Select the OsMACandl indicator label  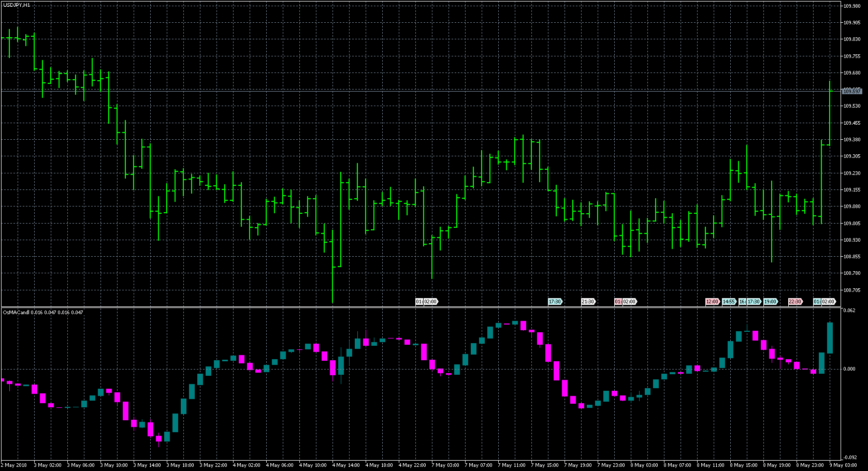(17, 313)
